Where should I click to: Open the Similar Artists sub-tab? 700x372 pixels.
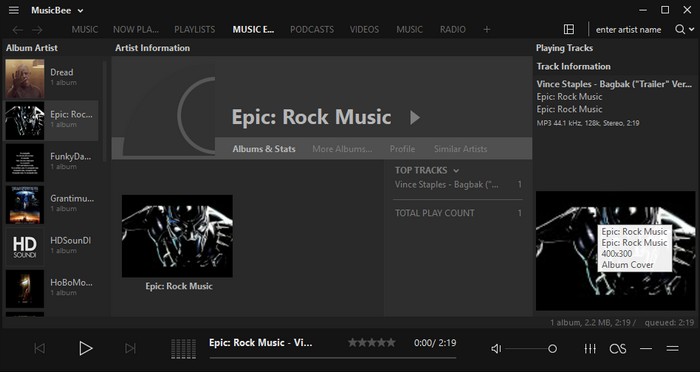tap(460, 149)
